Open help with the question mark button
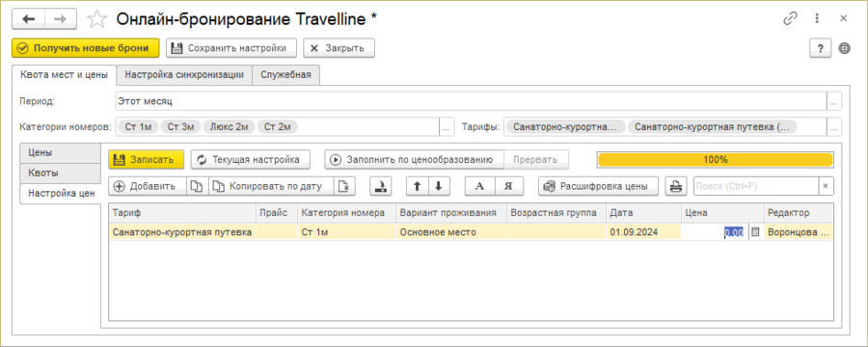 tap(821, 49)
